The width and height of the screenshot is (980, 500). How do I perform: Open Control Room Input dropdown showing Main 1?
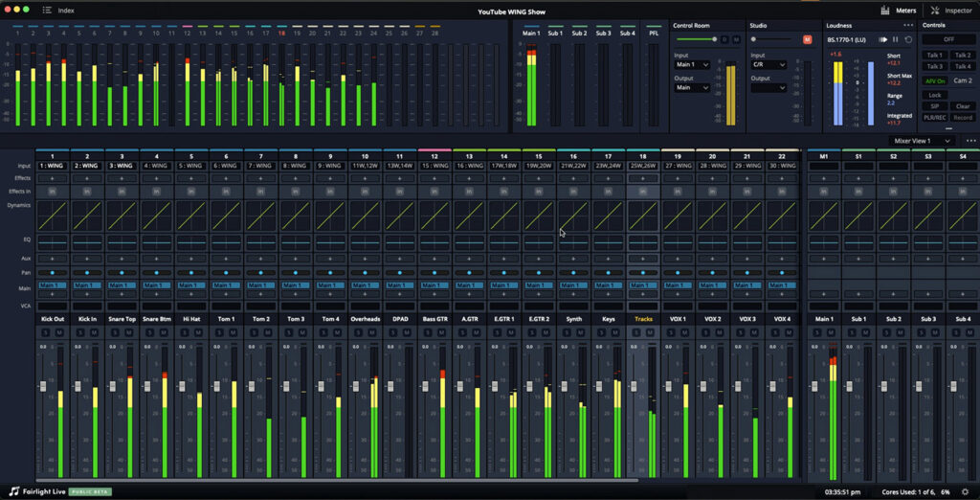(x=692, y=65)
